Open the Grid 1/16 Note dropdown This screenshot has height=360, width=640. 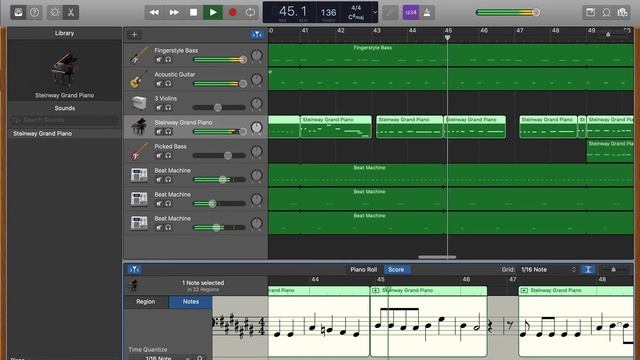548,269
